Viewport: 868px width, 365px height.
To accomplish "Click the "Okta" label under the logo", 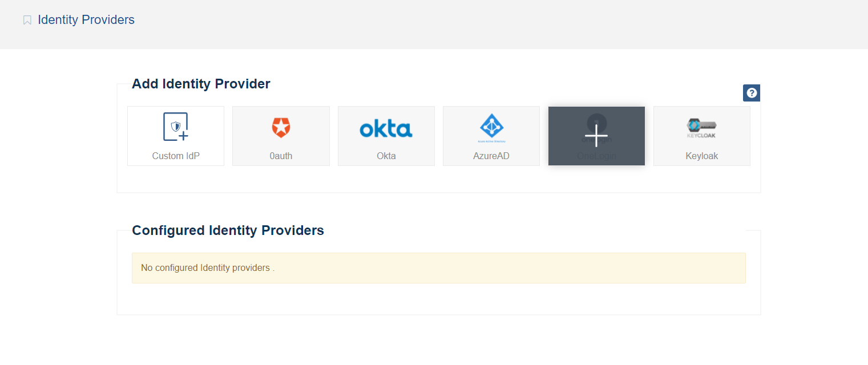I will pos(386,156).
